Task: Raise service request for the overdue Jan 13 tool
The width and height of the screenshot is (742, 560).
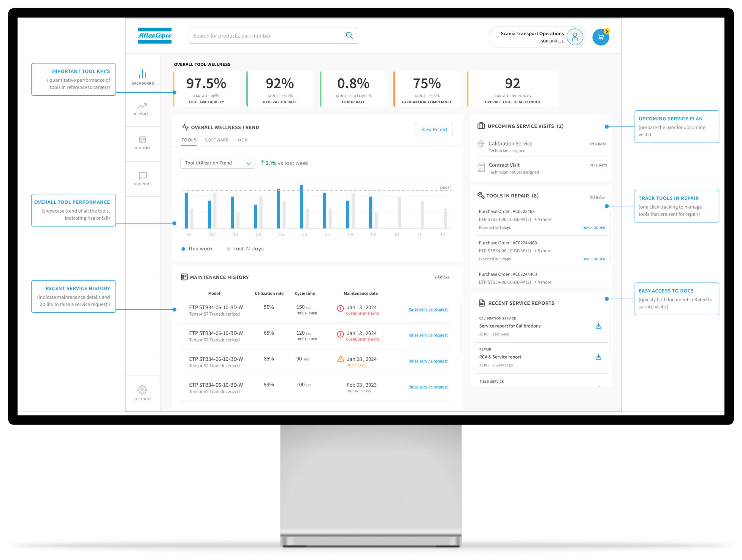Action: (x=428, y=309)
